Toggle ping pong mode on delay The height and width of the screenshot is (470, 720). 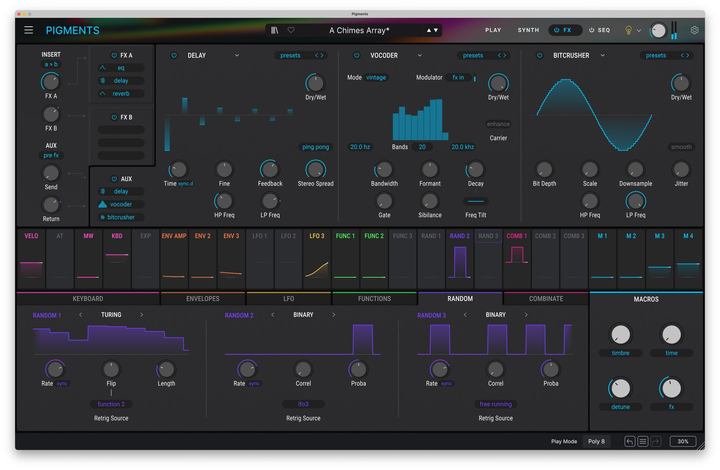[x=315, y=147]
